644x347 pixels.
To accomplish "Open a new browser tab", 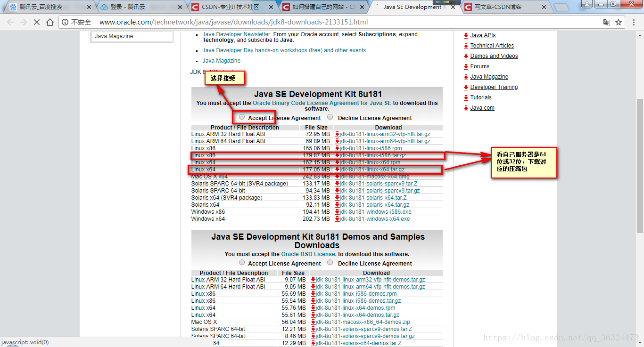I will coord(561,8).
